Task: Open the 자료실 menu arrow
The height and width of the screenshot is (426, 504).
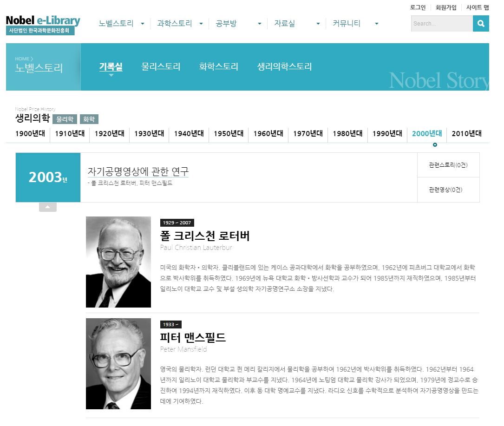Action: pos(318,24)
